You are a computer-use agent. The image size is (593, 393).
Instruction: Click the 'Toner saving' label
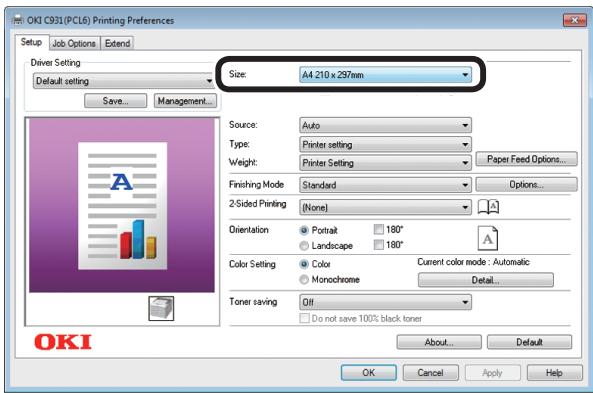(253, 302)
